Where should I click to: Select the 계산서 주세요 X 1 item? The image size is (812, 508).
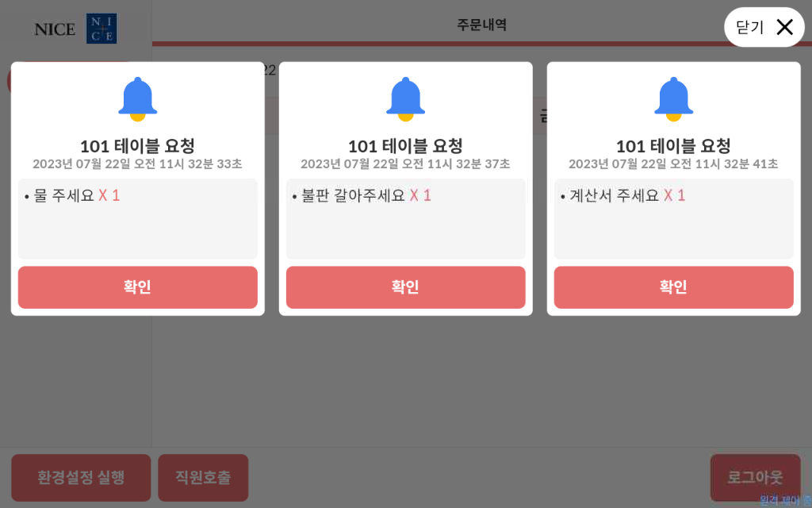tap(622, 195)
